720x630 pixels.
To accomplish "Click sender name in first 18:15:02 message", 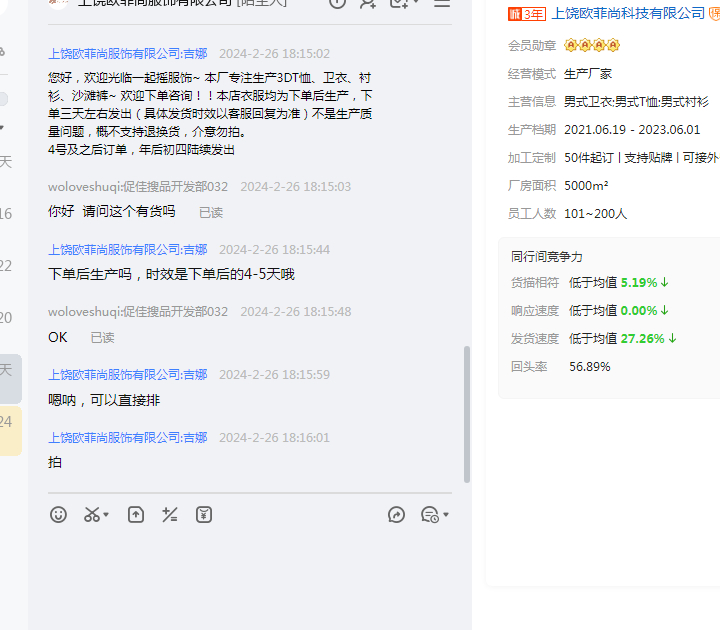I will coord(128,54).
